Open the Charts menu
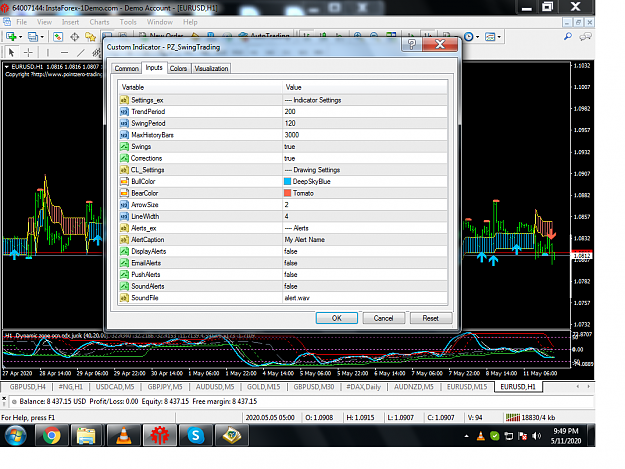Screen dimensions: 625x469 click(x=99, y=22)
